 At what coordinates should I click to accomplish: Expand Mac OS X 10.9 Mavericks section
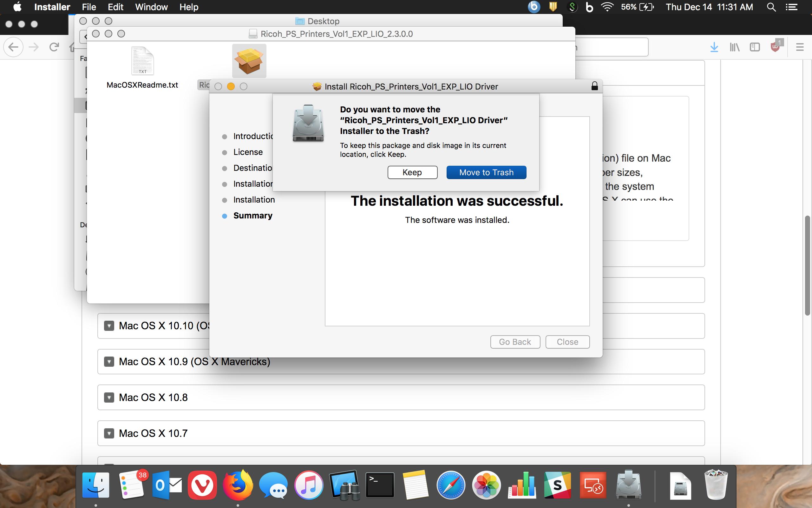[109, 362]
